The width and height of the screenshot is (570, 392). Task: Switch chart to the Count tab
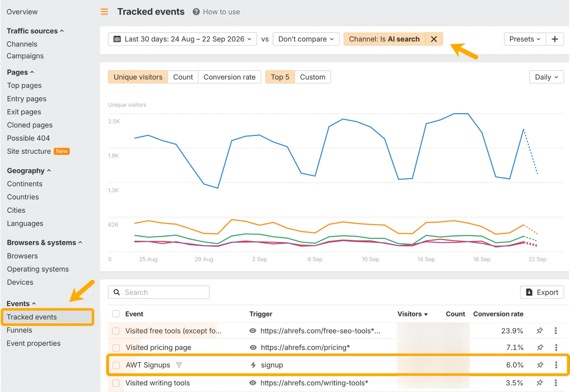click(x=183, y=77)
